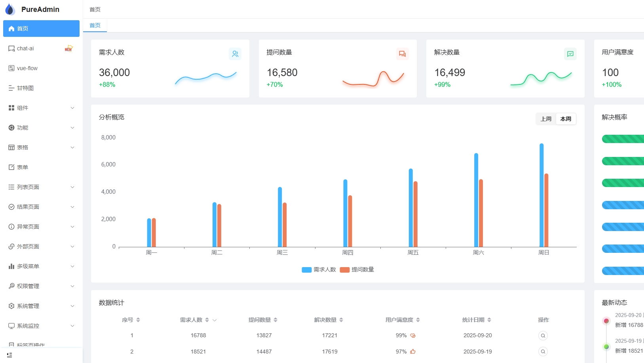Screen dimensions: 644x363
Task: Sort table by 用户满意度
Action: coord(418,320)
